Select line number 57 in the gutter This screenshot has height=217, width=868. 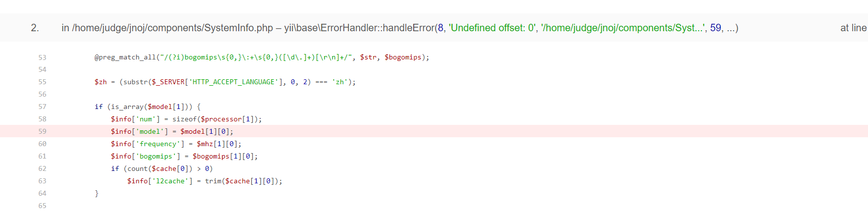tap(42, 107)
